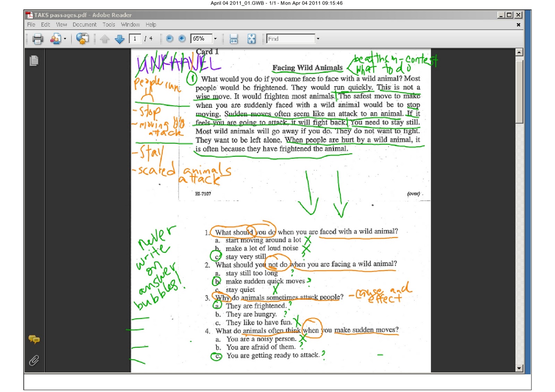Click answer 'You are getting ready to attack.'
Screen dimensions: 555x392
[273, 355]
